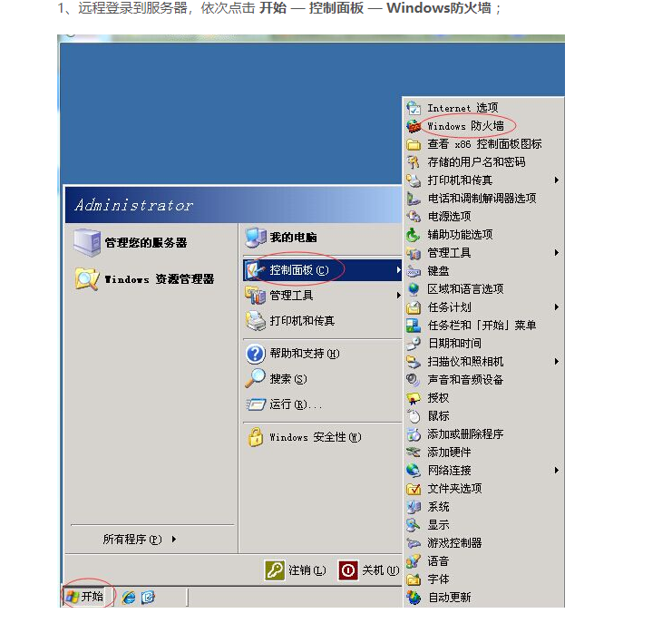Click the 语音 speech icon

(x=414, y=561)
